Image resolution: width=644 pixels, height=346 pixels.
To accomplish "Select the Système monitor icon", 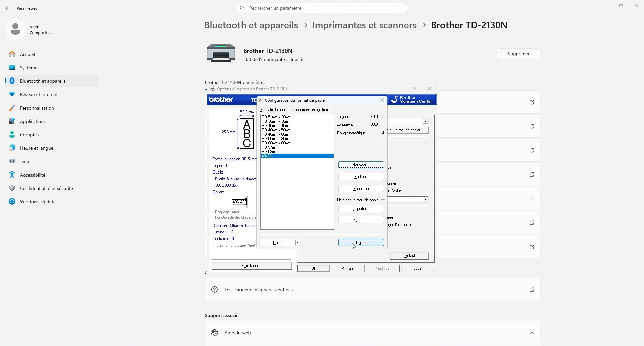I will click(x=12, y=68).
